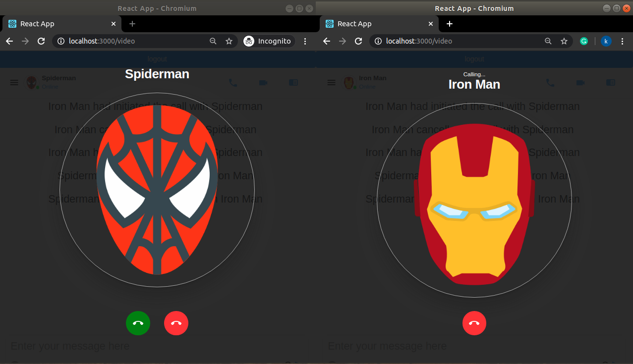633x364 pixels.
Task: Start video call icon in left chat header
Action: pos(263,83)
